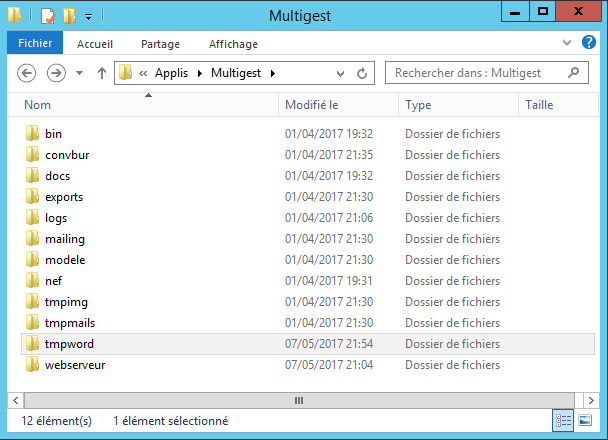The image size is (608, 440).
Task: Expand the ribbon with chevron
Action: point(568,43)
